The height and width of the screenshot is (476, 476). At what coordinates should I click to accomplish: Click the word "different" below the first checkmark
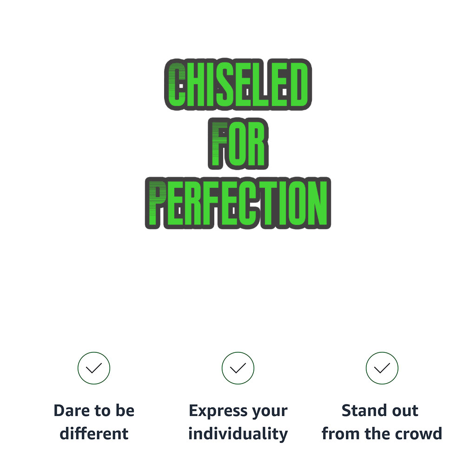(x=94, y=434)
